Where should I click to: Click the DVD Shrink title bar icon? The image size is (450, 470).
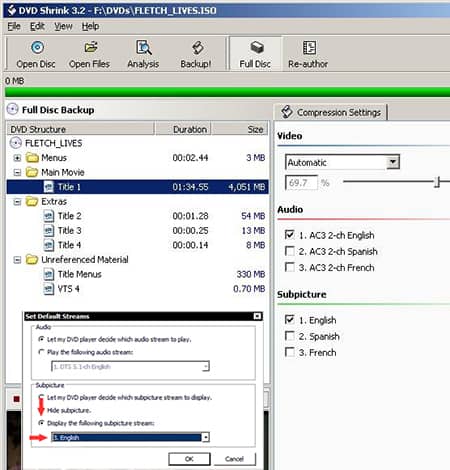(12, 10)
